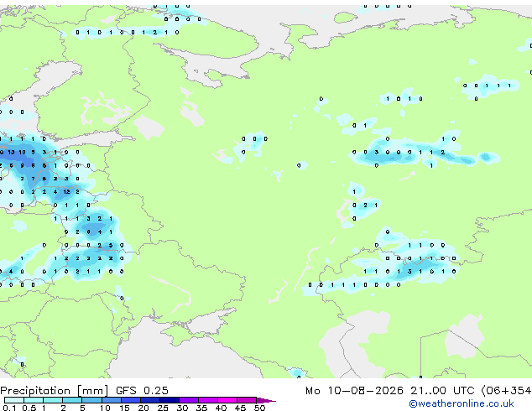Choose the 25–30 mm navy legend swatch
Image resolution: width=532 pixels, height=411 pixels.
pyautogui.click(x=169, y=400)
